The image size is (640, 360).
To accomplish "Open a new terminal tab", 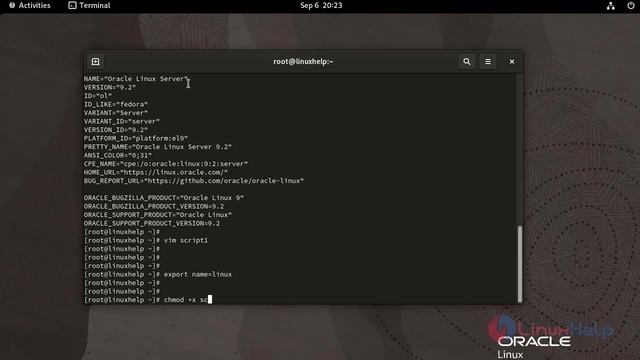I will click(96, 62).
